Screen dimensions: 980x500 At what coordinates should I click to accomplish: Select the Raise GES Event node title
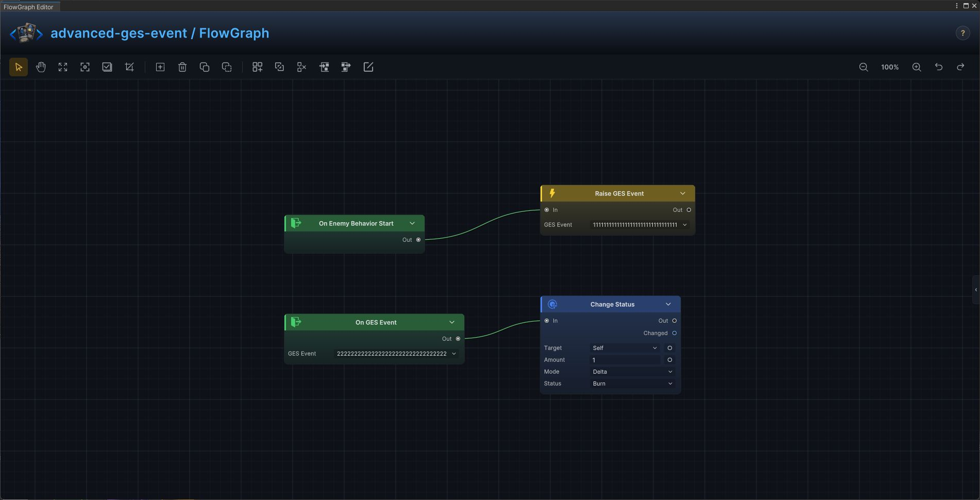pyautogui.click(x=619, y=193)
